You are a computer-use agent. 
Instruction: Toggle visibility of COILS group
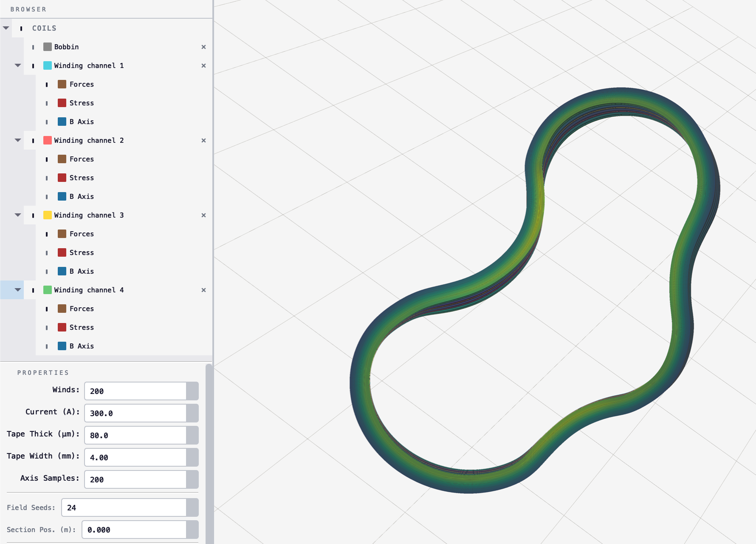point(21,28)
